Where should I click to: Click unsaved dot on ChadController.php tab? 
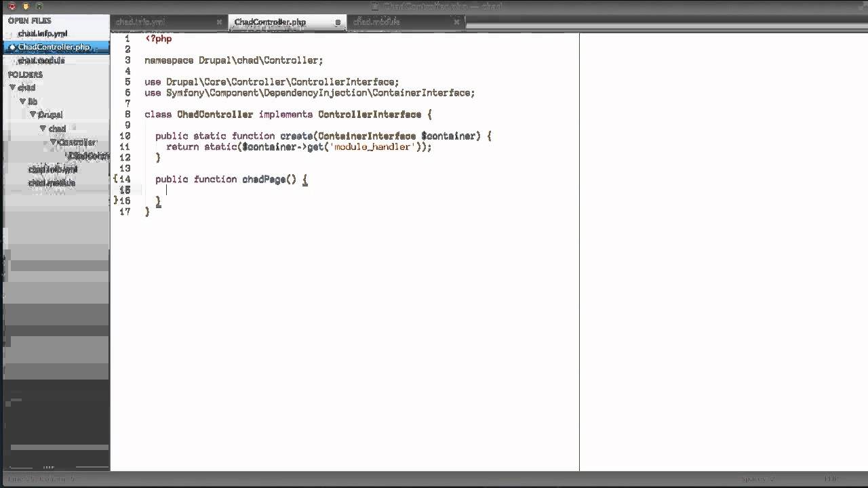(x=338, y=22)
